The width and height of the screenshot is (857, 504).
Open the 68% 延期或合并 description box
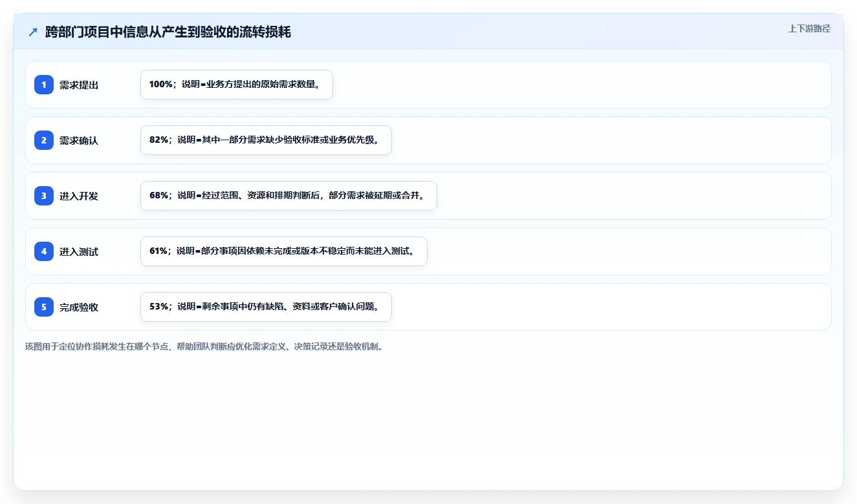(288, 196)
